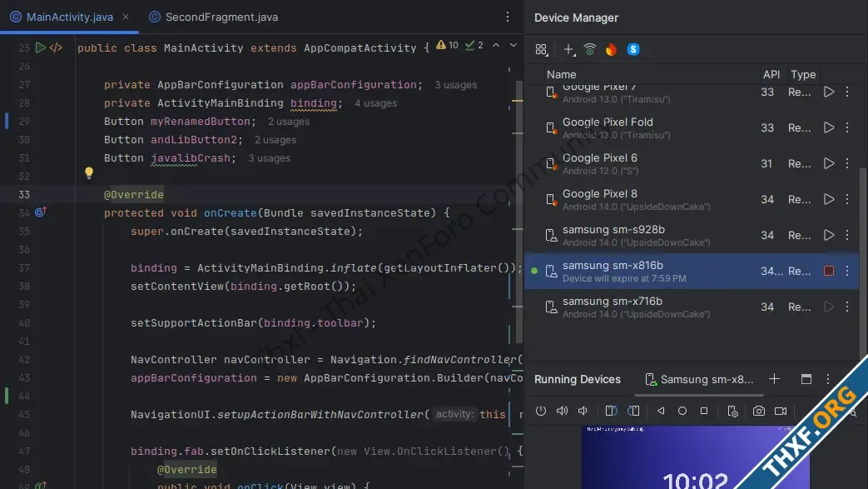The width and height of the screenshot is (868, 489).
Task: Open the 2 typos inspection indicator
Action: 474,46
